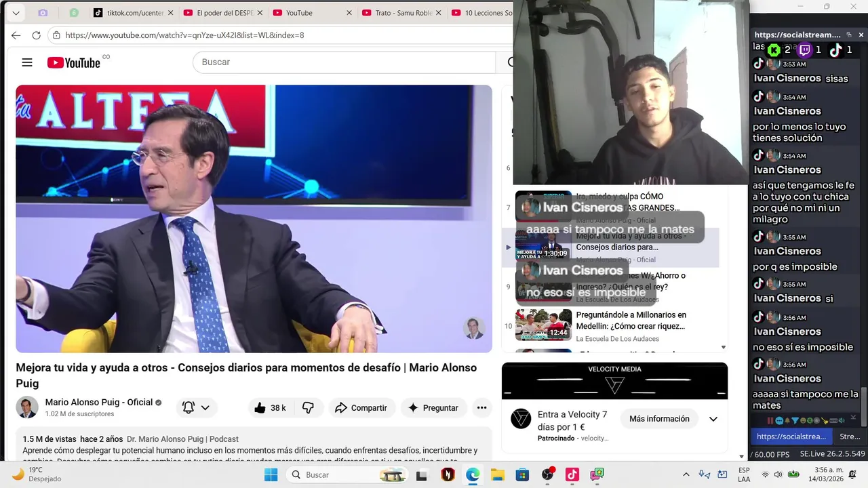The height and width of the screenshot is (488, 868).
Task: Click the browser address bar URL
Action: pyautogui.click(x=184, y=35)
